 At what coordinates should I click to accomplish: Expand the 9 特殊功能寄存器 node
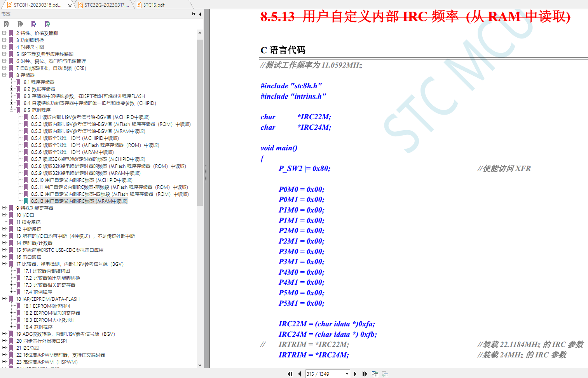pos(4,208)
